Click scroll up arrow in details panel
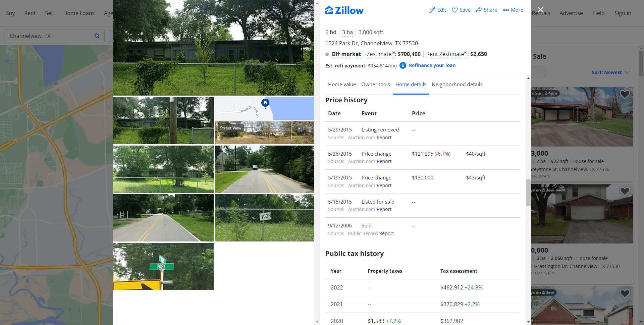 (x=528, y=78)
